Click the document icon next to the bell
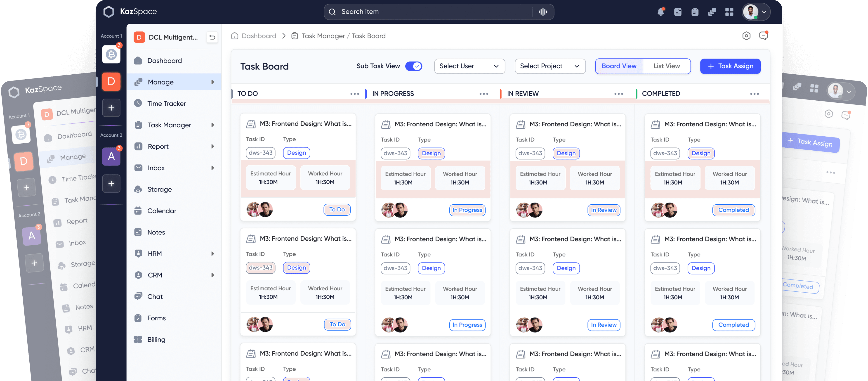Image resolution: width=868 pixels, height=381 pixels. point(678,12)
